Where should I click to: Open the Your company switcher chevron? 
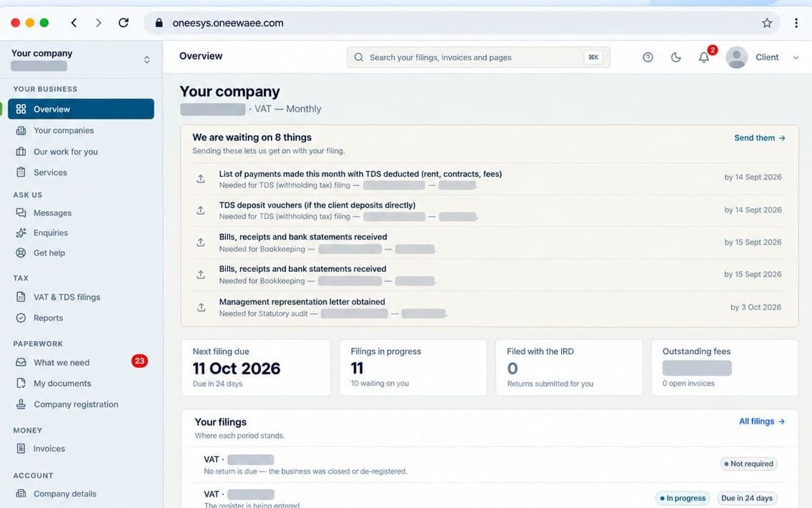click(x=147, y=59)
